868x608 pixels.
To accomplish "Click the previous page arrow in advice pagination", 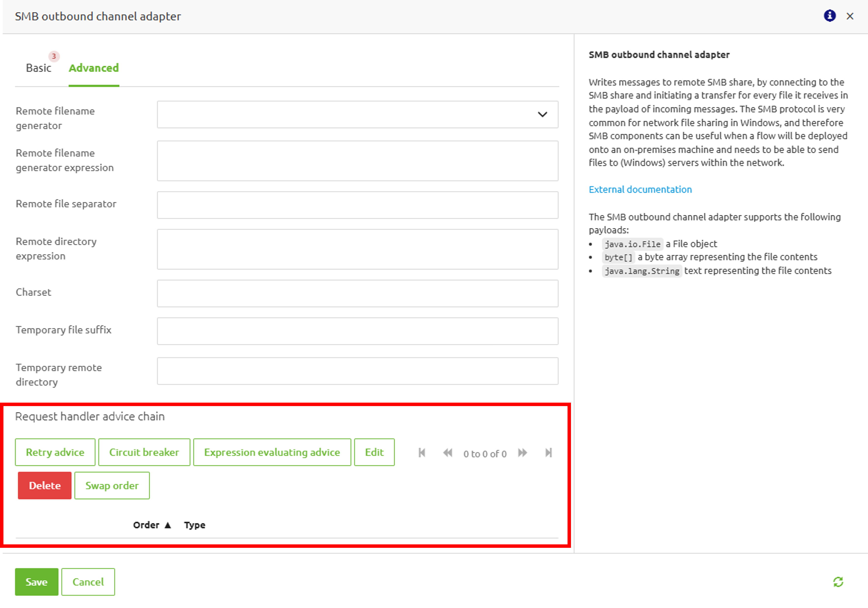I will [x=448, y=452].
